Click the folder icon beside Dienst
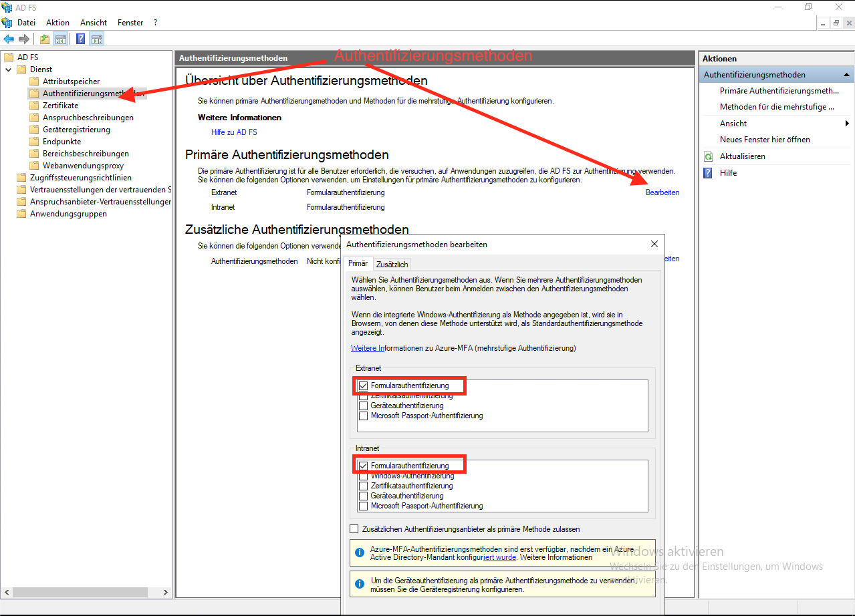 (x=21, y=69)
